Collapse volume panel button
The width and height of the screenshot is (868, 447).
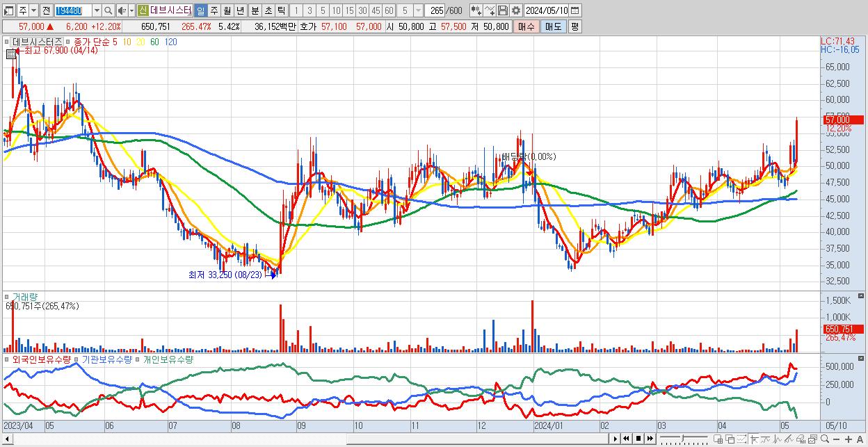(862, 296)
